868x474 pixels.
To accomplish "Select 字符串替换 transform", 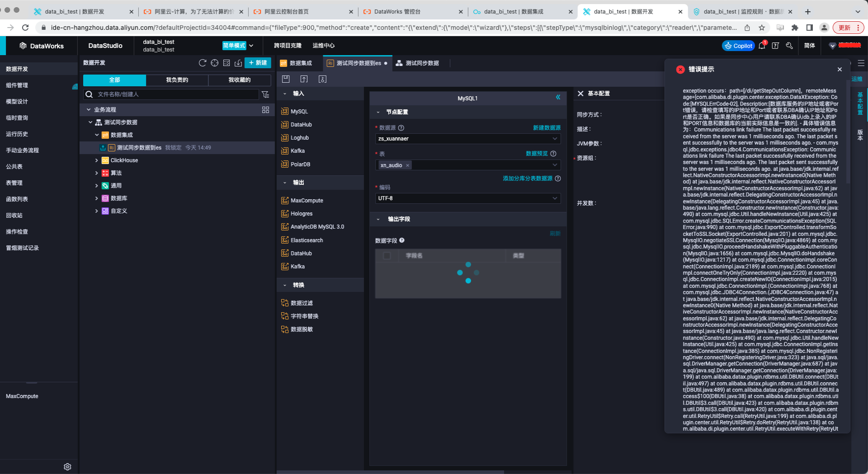I will coord(299,316).
